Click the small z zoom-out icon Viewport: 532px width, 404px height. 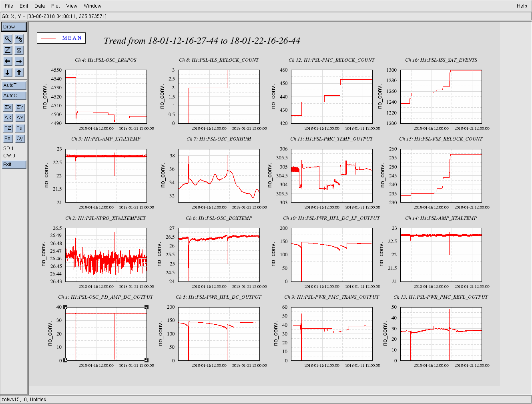click(19, 50)
